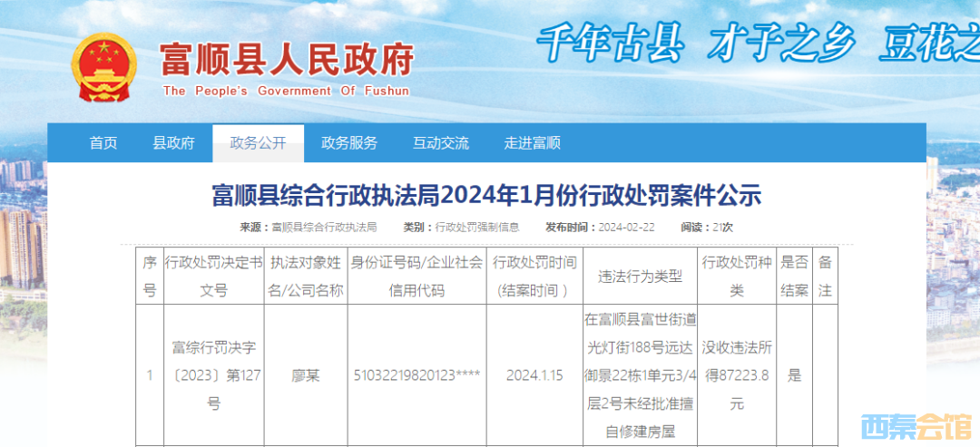980x447 pixels.
Task: Open the 走进富顺 menu item
Action: point(532,142)
